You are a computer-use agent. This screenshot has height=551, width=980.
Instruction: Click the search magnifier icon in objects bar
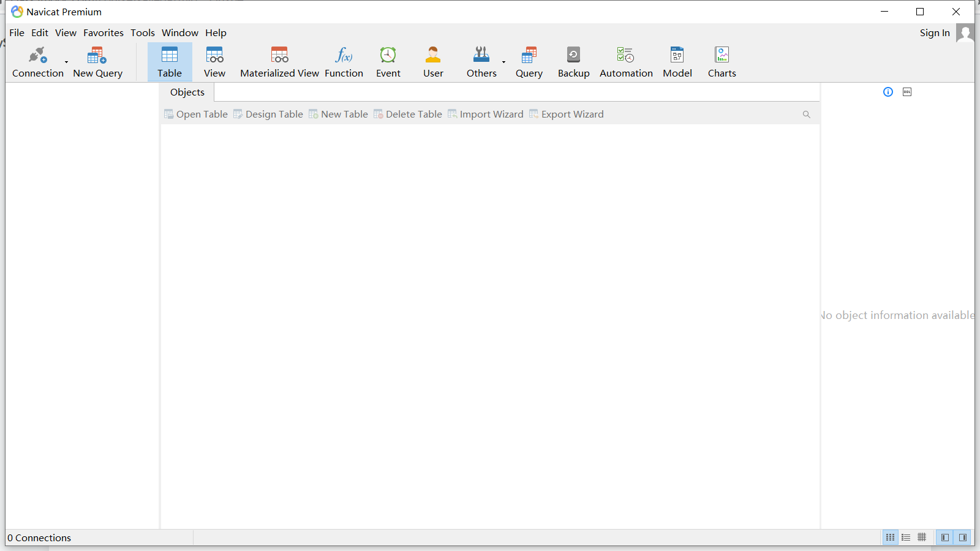tap(807, 114)
